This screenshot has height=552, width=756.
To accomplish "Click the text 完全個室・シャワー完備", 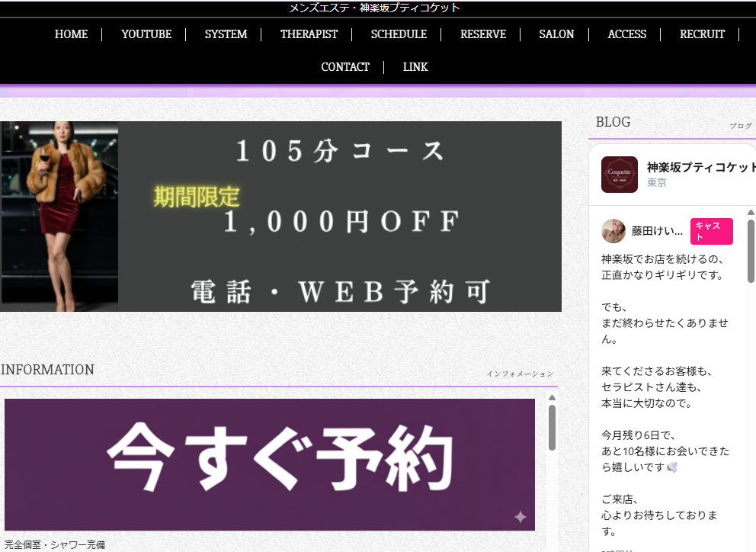I will (x=55, y=545).
